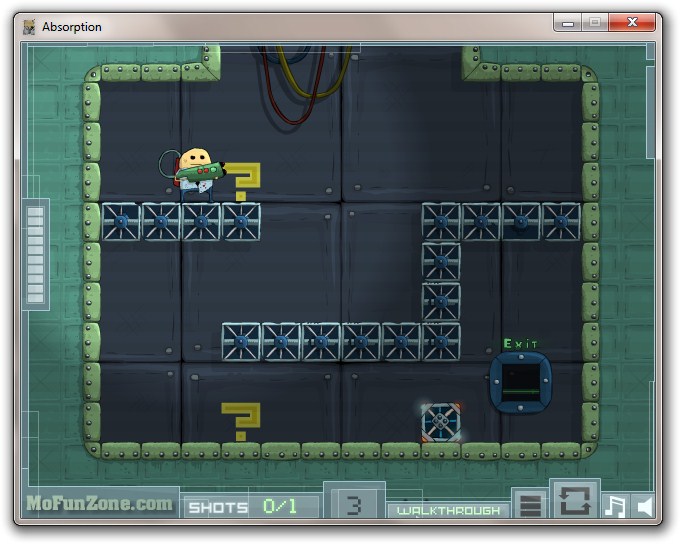Visit the MoFunZone.com link

click(99, 503)
